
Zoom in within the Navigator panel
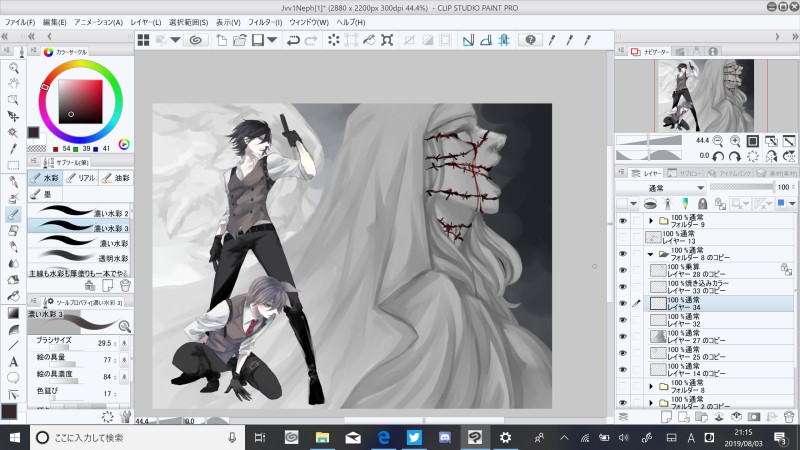tap(735, 141)
